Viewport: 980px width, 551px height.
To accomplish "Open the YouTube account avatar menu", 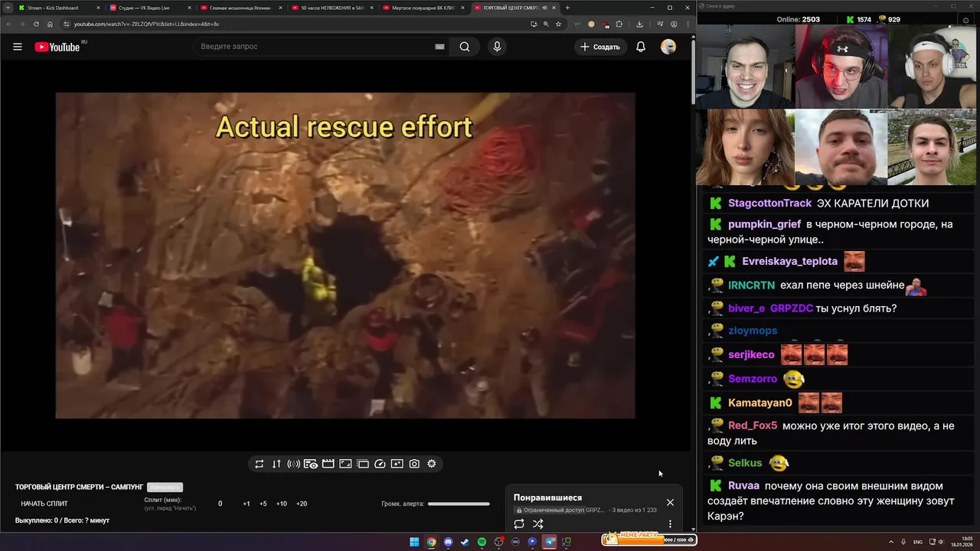I will (668, 47).
